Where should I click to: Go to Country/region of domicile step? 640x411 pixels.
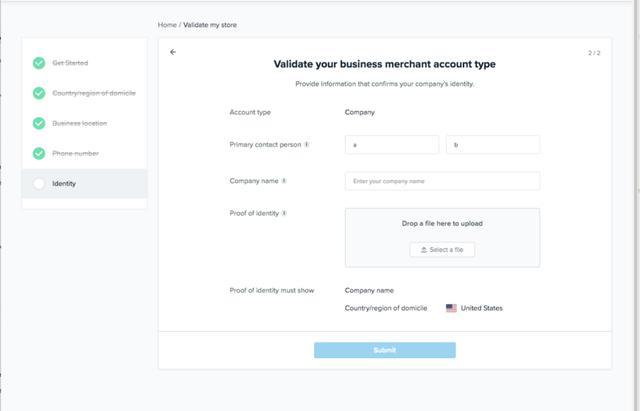[x=94, y=93]
